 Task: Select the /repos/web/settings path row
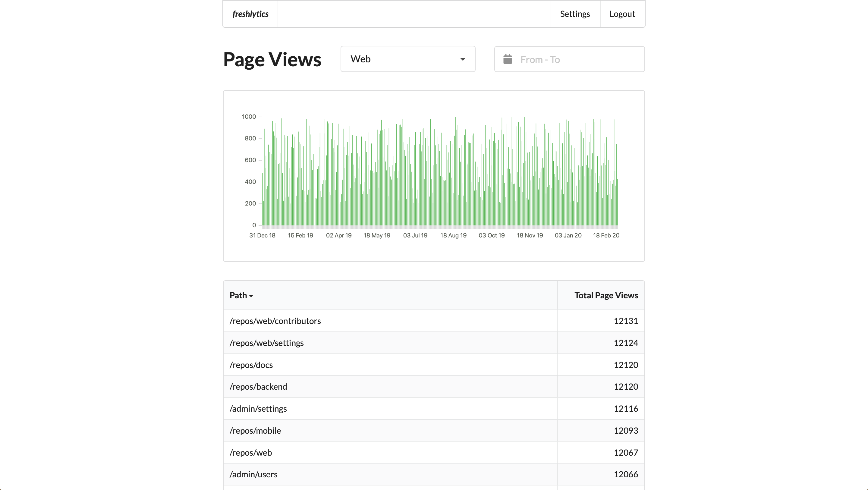coord(266,343)
